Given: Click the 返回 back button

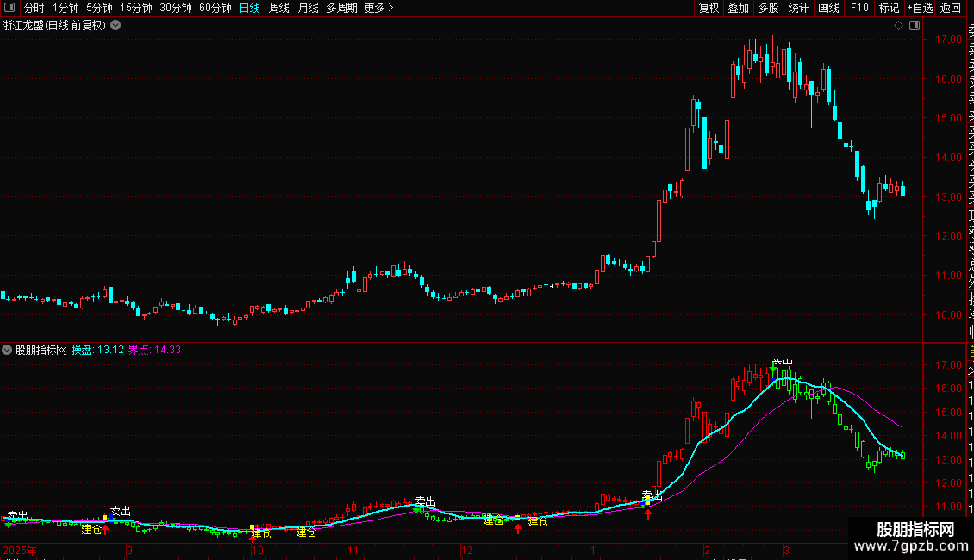Looking at the screenshot, I should pos(951,8).
